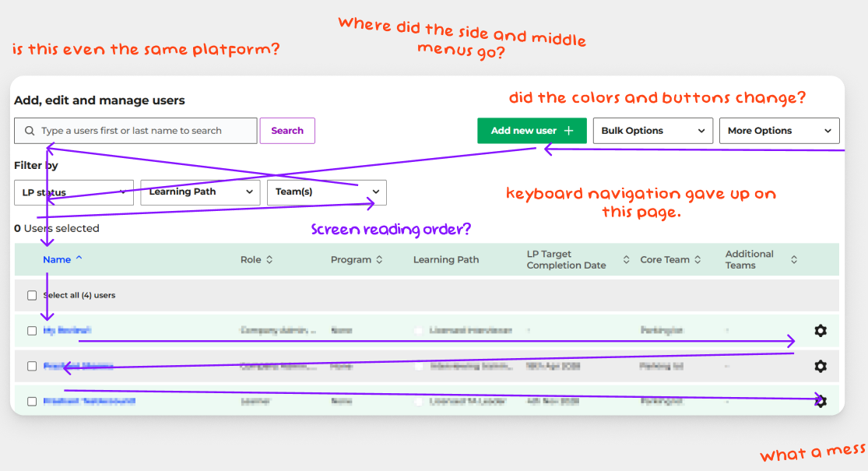Open settings gear for the last user row
The height and width of the screenshot is (471, 868).
click(821, 401)
